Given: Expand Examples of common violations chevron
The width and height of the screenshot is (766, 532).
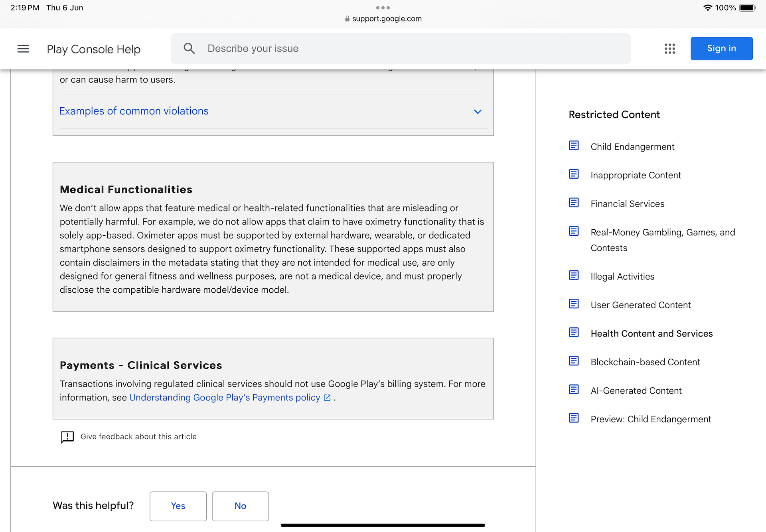Looking at the screenshot, I should click(x=478, y=112).
